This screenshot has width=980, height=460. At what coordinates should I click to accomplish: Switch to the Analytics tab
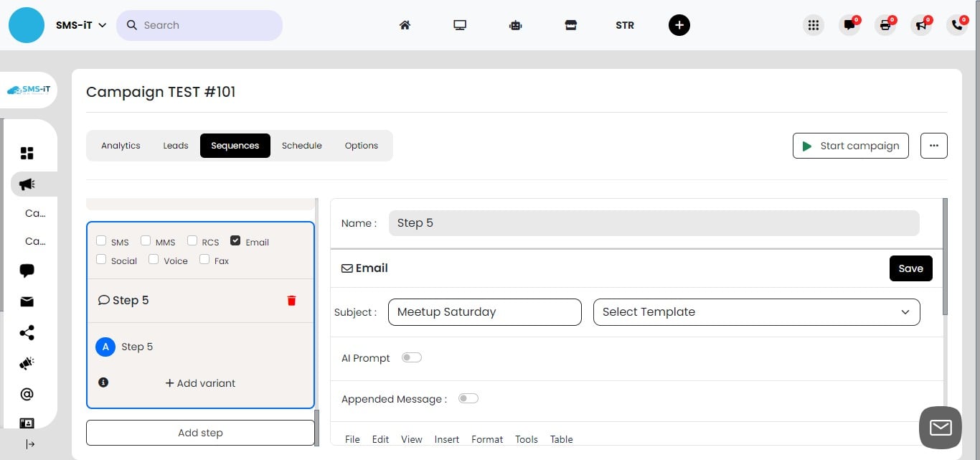pyautogui.click(x=121, y=145)
